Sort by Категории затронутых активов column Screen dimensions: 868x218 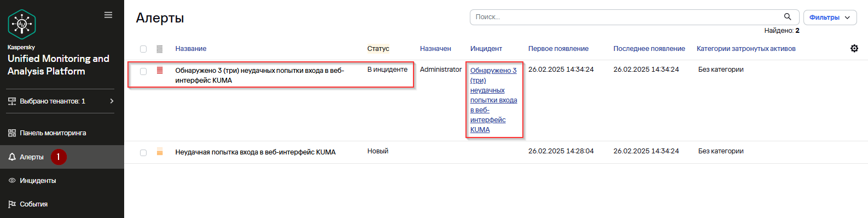746,49
